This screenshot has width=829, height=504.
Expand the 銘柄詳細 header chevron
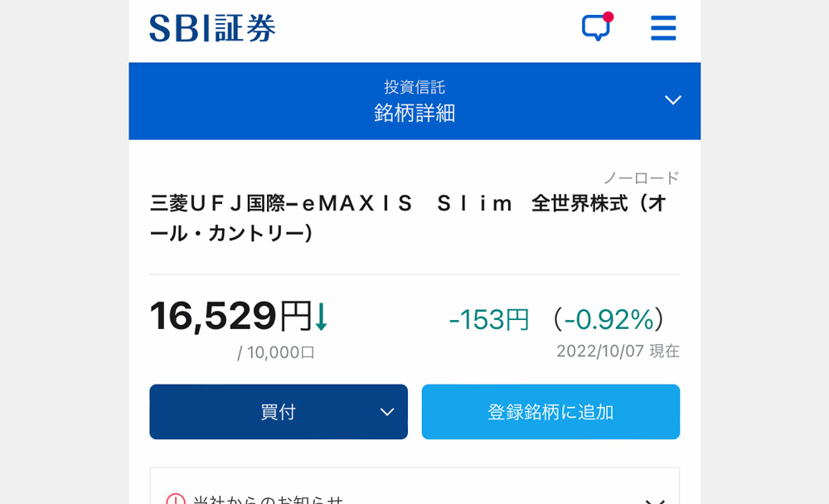[672, 100]
